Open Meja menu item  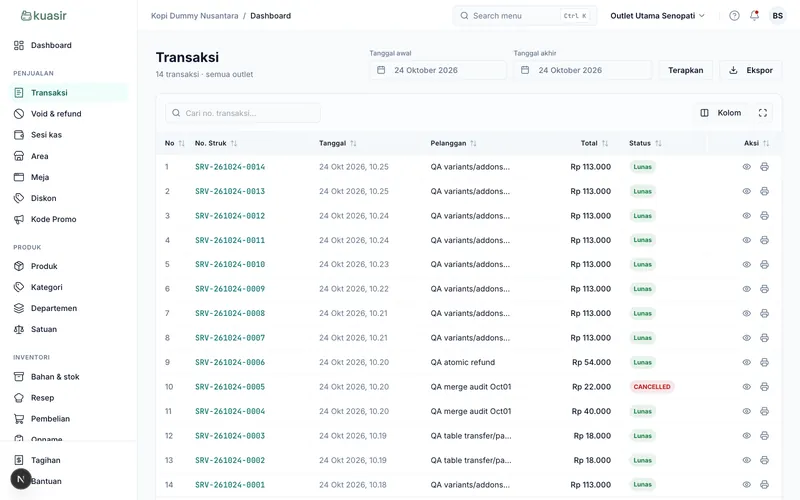click(x=68, y=177)
